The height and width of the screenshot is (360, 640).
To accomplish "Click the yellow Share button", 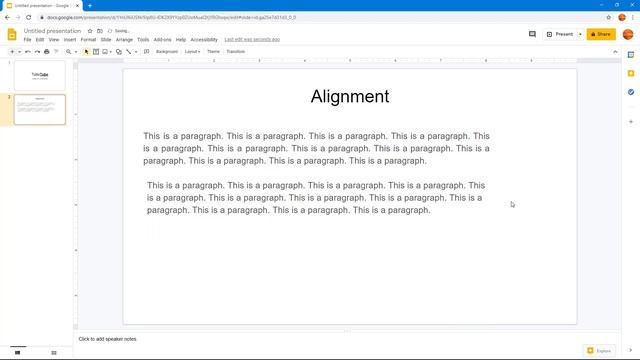I will pyautogui.click(x=601, y=34).
